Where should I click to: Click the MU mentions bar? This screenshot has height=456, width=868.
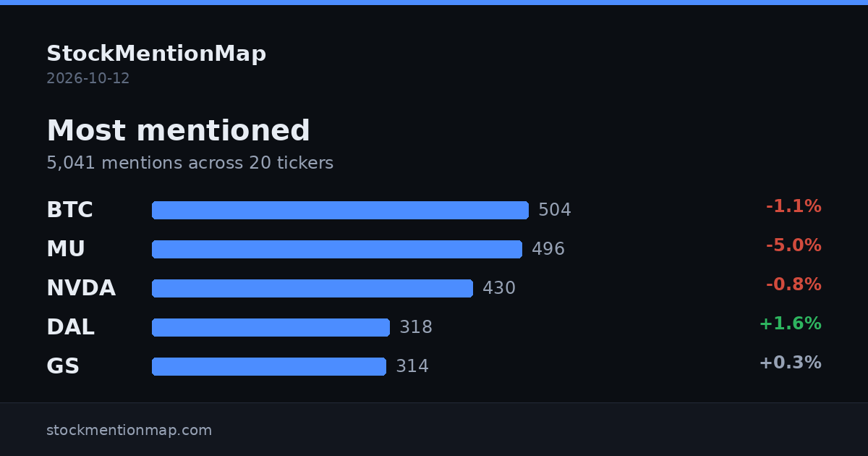(x=337, y=249)
